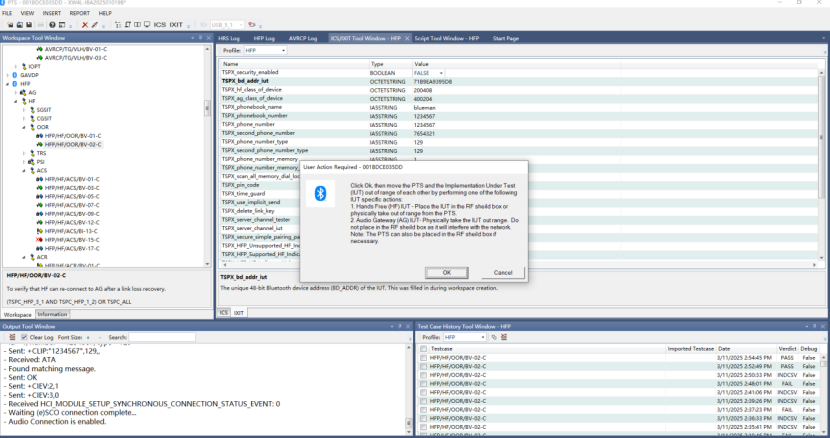Check the 2:54:45 PM test case row
This screenshot has height=438, width=830.
tap(423, 357)
